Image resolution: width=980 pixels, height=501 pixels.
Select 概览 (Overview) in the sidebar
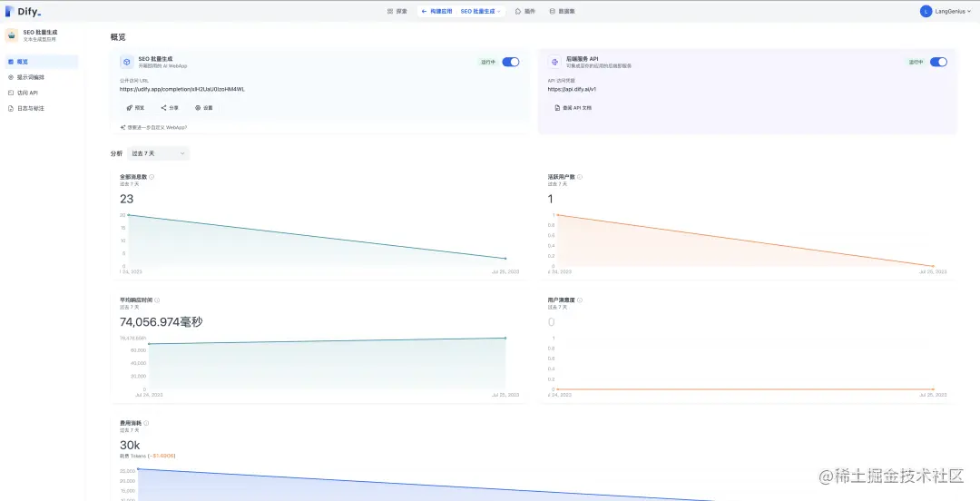point(41,62)
